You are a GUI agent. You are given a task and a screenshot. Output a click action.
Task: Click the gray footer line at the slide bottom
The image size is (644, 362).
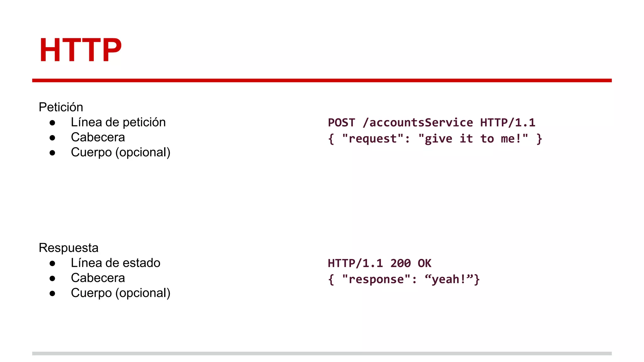click(x=322, y=354)
